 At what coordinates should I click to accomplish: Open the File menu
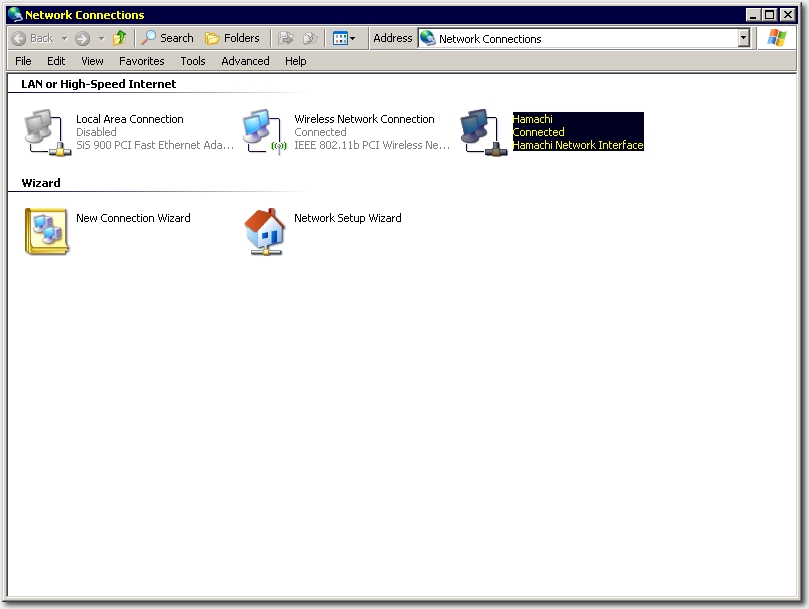tap(23, 61)
